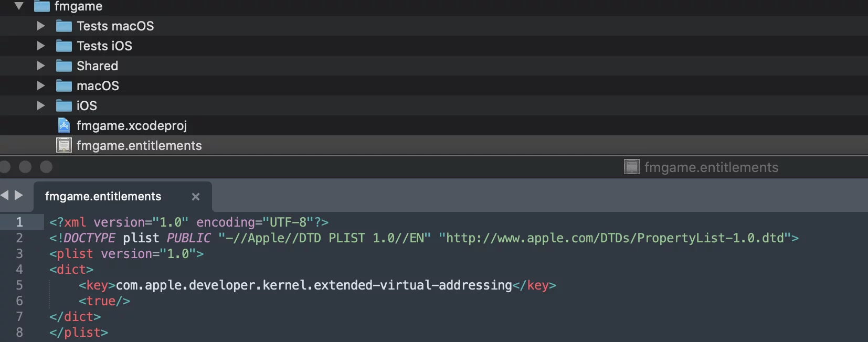Click the Tests iOS folder icon
The width and height of the screenshot is (868, 342).
point(63,46)
